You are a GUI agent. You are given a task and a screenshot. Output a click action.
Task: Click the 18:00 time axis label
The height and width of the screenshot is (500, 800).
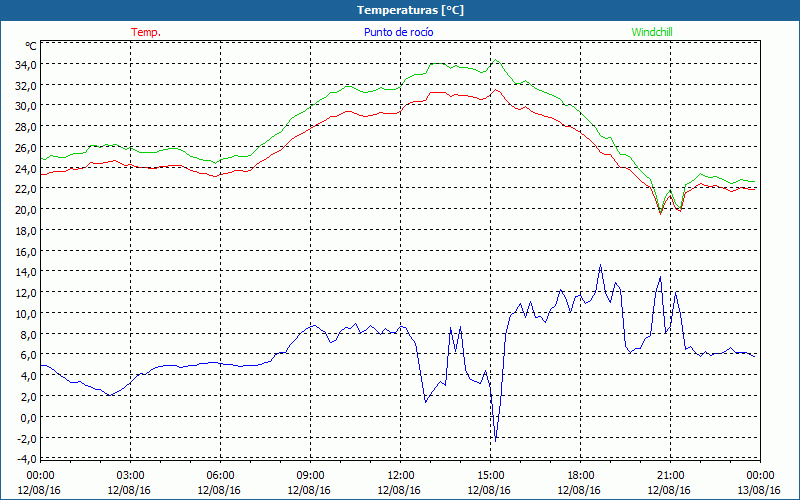tap(581, 476)
